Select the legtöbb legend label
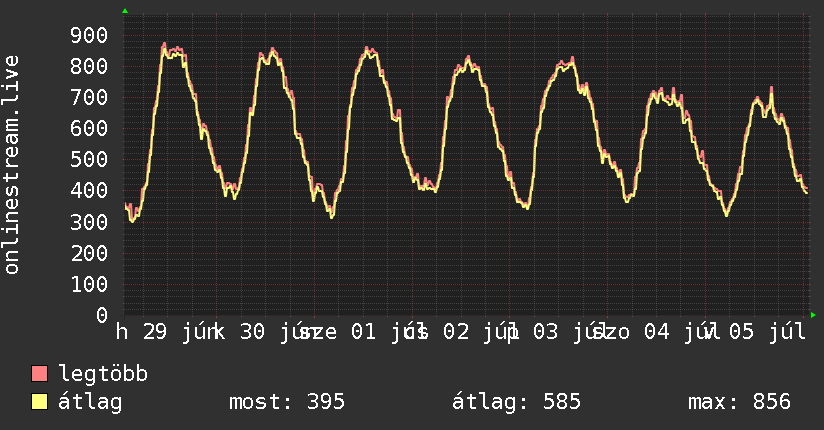 pyautogui.click(x=103, y=374)
